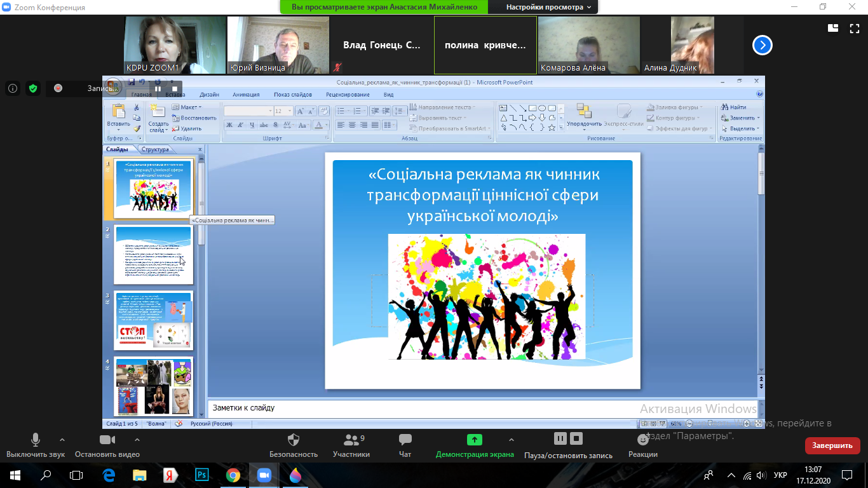The image size is (868, 488).
Task: Click the Security shield icon
Action: [293, 440]
